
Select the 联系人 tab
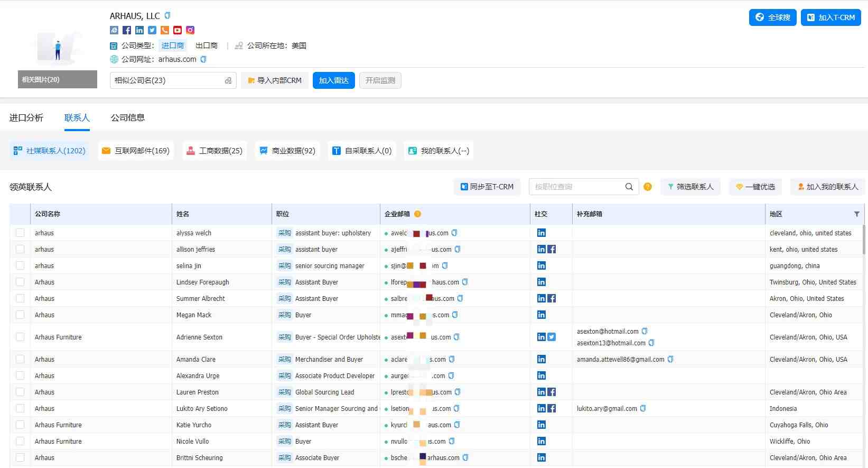(77, 117)
